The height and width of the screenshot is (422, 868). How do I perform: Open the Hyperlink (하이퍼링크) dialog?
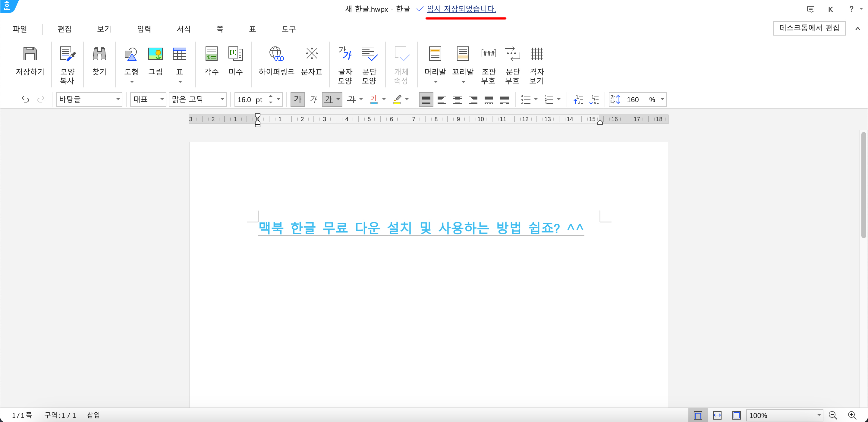pos(276,54)
